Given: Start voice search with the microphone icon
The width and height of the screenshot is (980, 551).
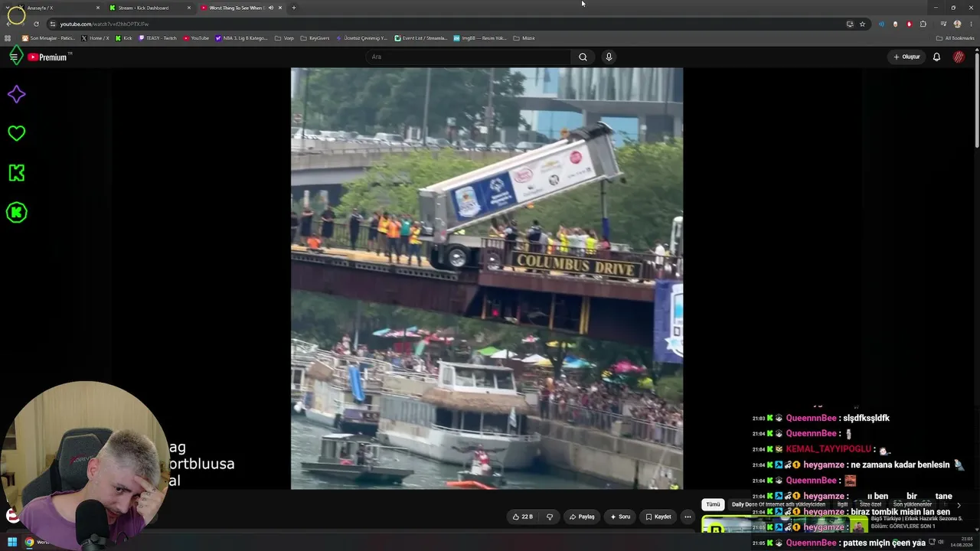Looking at the screenshot, I should (x=609, y=57).
